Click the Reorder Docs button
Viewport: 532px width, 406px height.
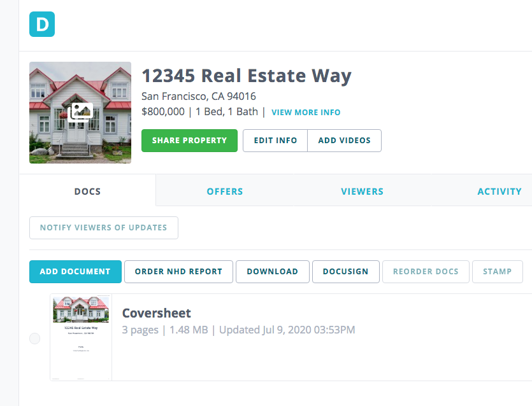426,272
